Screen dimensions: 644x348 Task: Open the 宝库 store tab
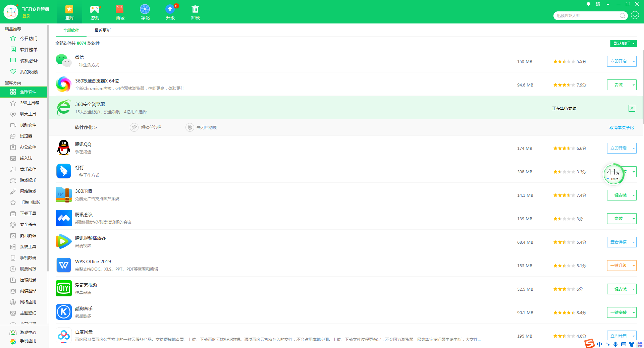[x=69, y=12]
